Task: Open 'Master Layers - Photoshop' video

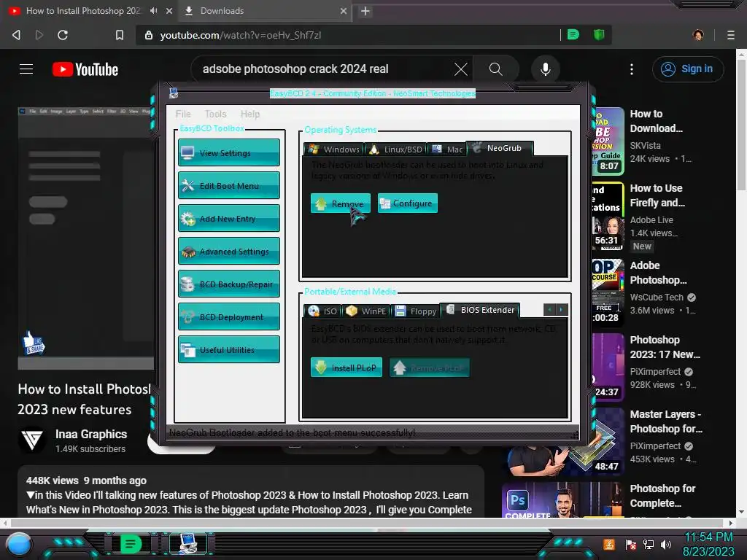Action: [x=666, y=421]
